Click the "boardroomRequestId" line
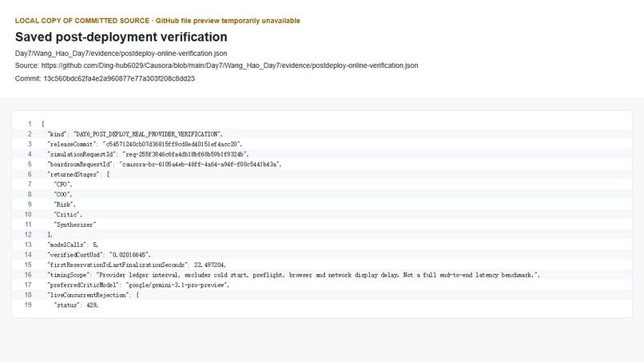 coord(165,165)
